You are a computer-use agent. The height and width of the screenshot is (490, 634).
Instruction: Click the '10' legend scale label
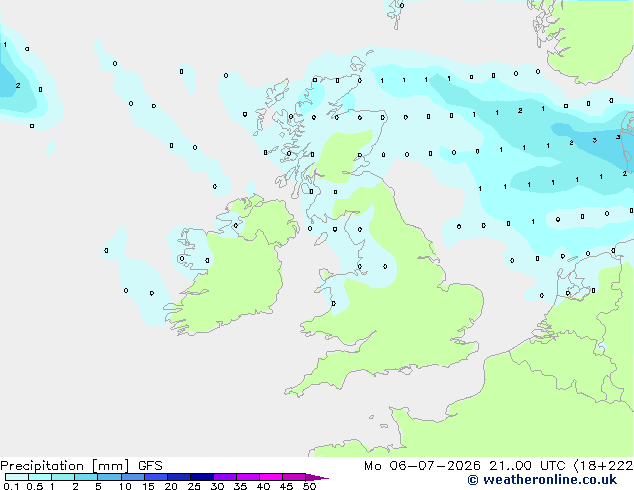pos(125,486)
